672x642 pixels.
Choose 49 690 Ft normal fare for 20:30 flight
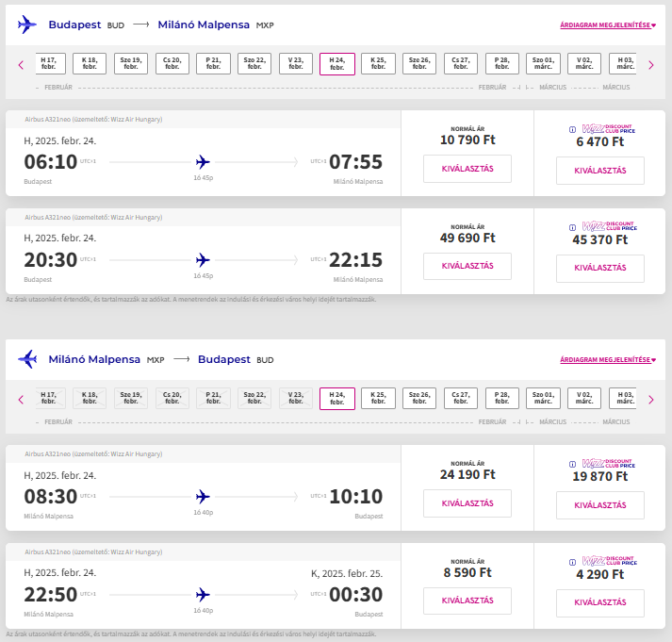click(467, 267)
